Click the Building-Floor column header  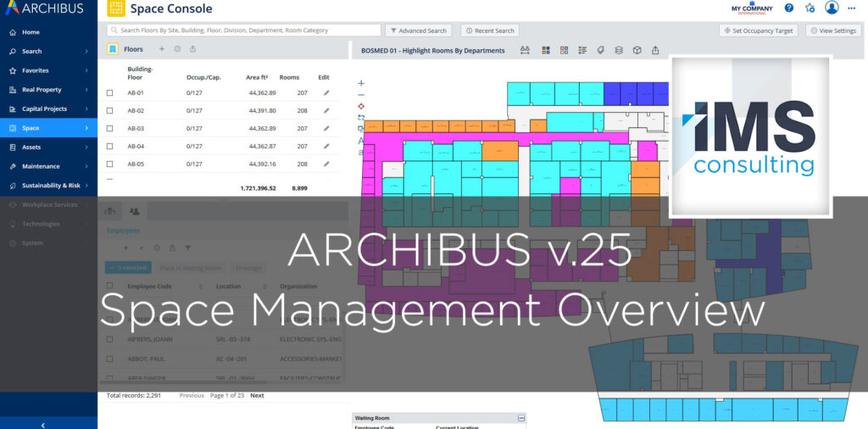[x=140, y=73]
